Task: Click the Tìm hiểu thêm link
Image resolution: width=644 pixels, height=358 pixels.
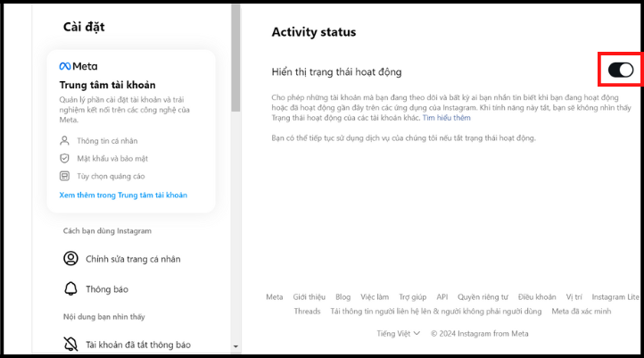Action: pos(447,118)
